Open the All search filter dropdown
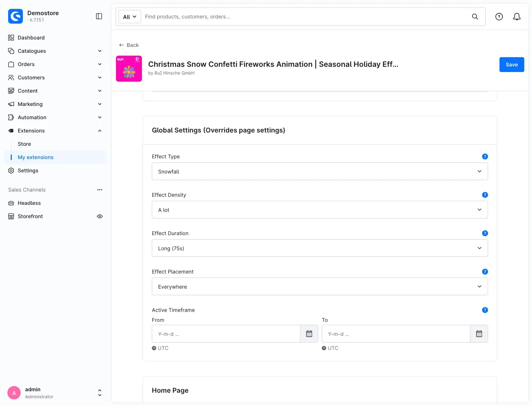Image resolution: width=532 pixels, height=406 pixels. coord(130,17)
